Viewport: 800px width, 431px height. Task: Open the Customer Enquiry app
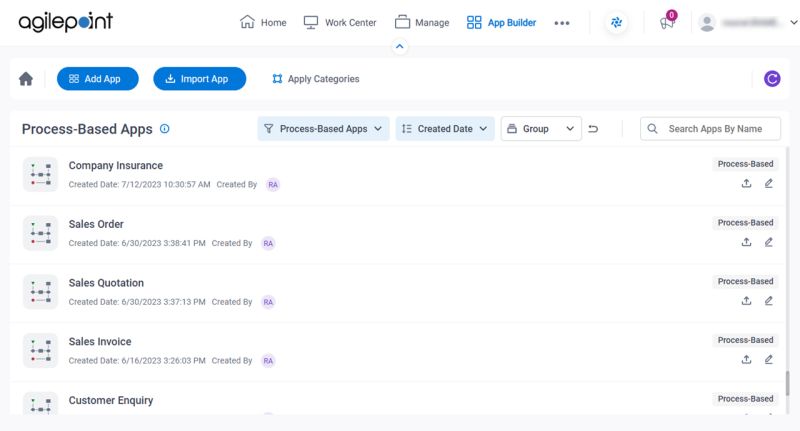click(111, 400)
